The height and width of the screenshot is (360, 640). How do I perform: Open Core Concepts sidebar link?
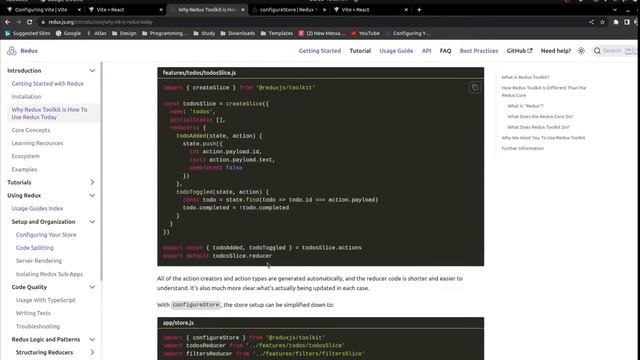(31, 130)
